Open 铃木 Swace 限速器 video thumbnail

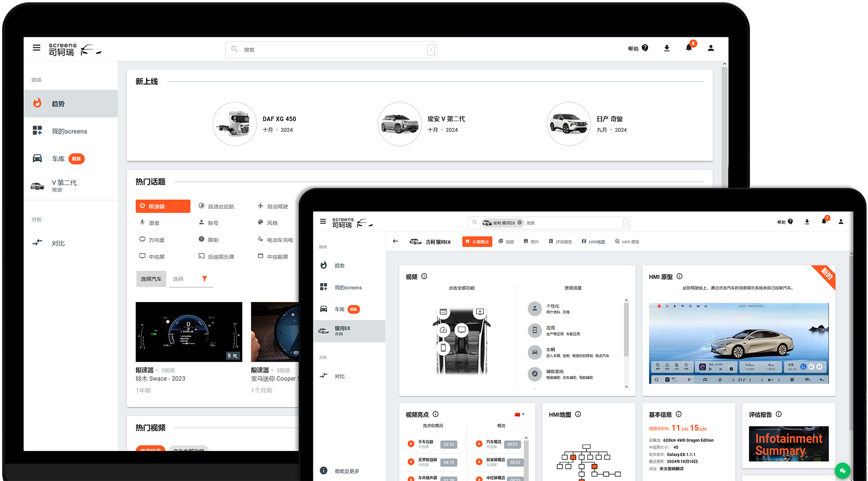pyautogui.click(x=189, y=332)
